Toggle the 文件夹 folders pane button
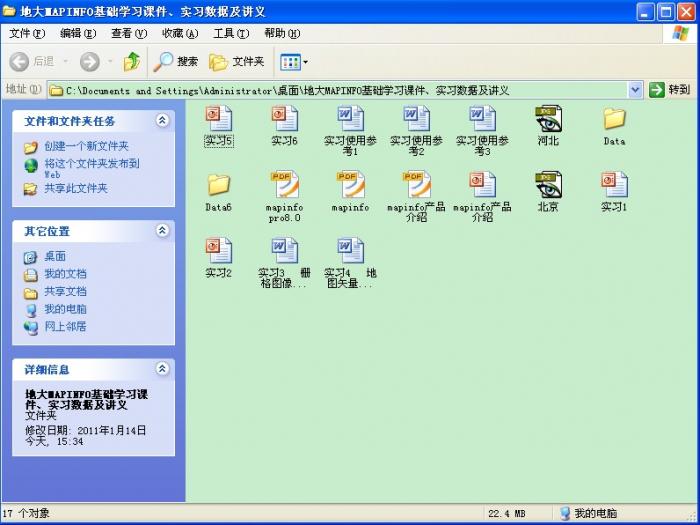700x525 pixels. coord(236,62)
